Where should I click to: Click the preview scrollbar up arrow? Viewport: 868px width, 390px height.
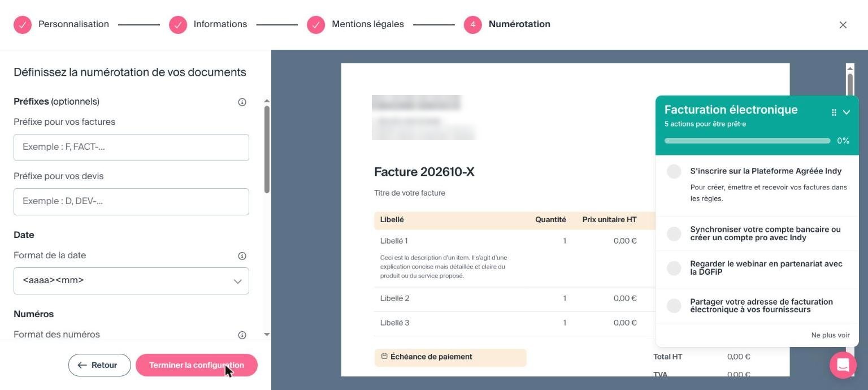(x=850, y=68)
